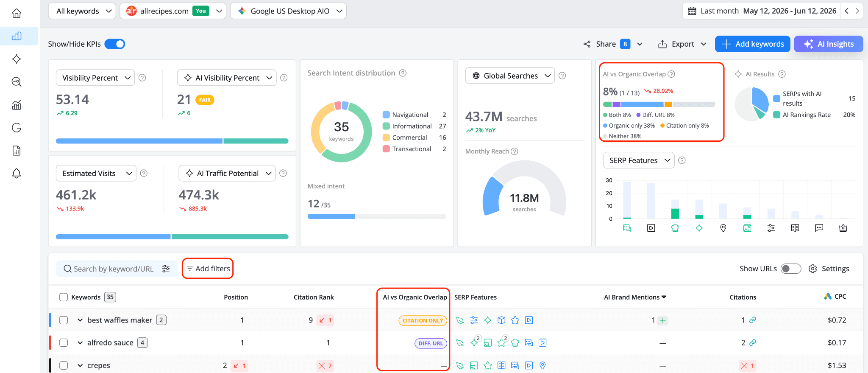Click the Citations column header
Viewport: 868px width, 373px height.
pos(743,297)
